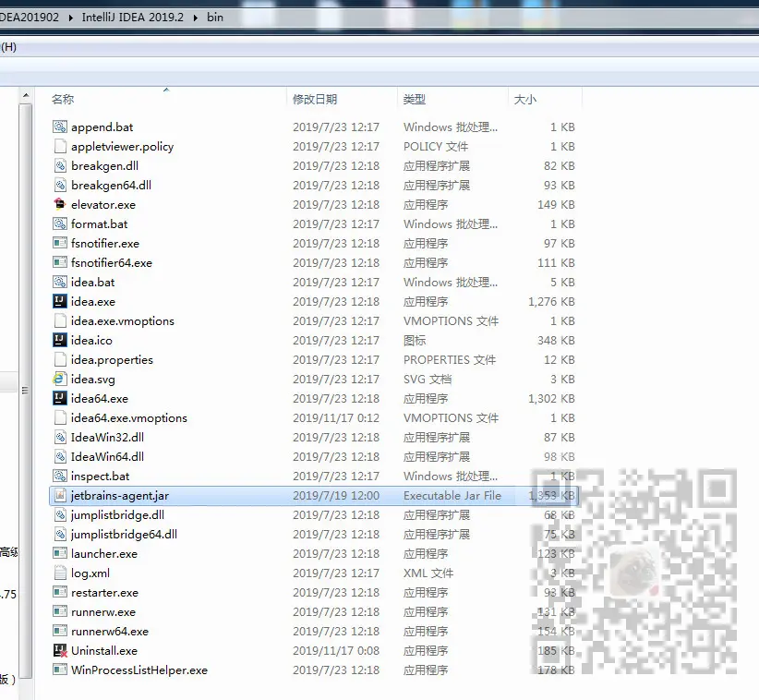
Task: Click the type 图标 for idea.ico
Action: click(x=415, y=341)
